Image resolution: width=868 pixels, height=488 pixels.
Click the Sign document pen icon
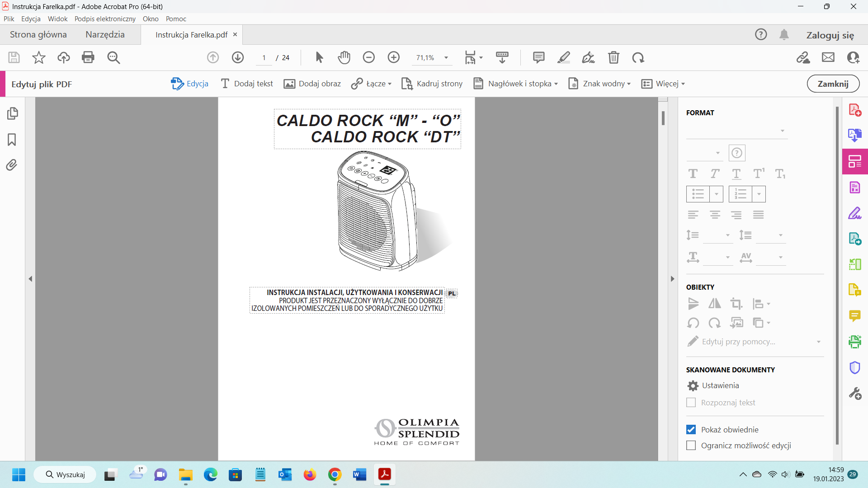(x=589, y=57)
